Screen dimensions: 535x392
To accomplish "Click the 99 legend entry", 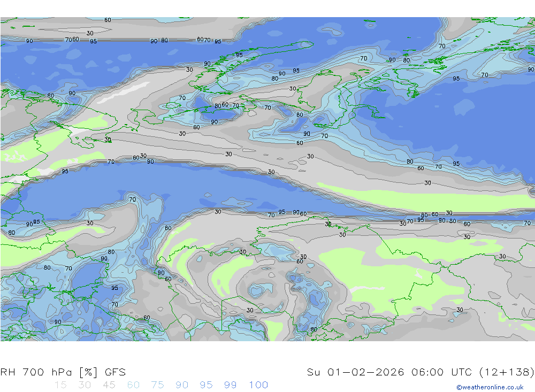I will tap(231, 385).
